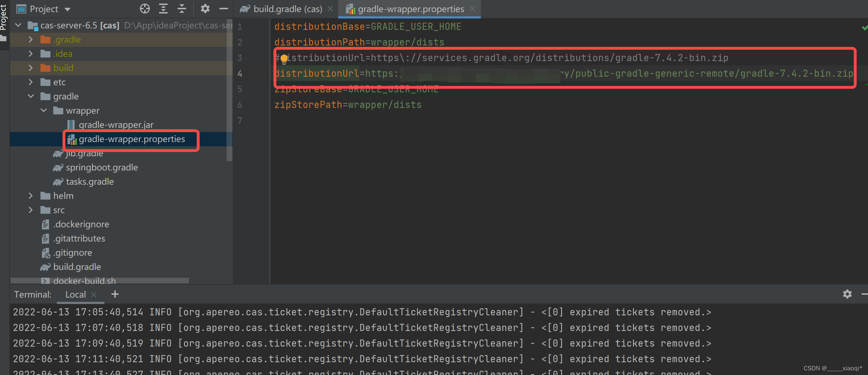Viewport: 868px width, 375px height.
Task: Open springboot.gradle file
Action: coord(102,167)
